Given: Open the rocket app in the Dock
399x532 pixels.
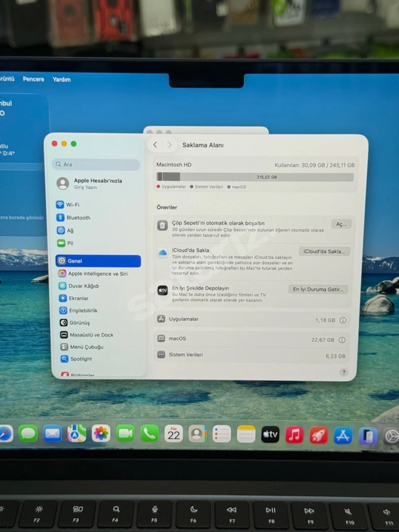Looking at the screenshot, I should [319, 435].
